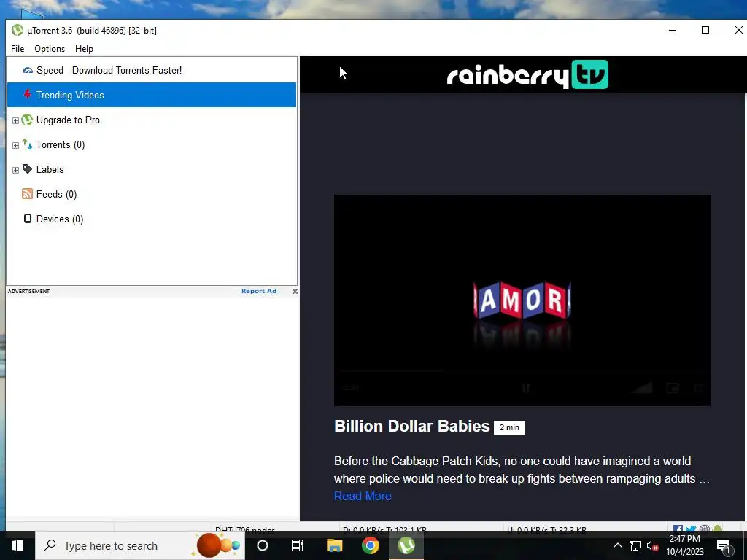The height and width of the screenshot is (560, 747).
Task: Expand the Labels tree node
Action: (15, 170)
